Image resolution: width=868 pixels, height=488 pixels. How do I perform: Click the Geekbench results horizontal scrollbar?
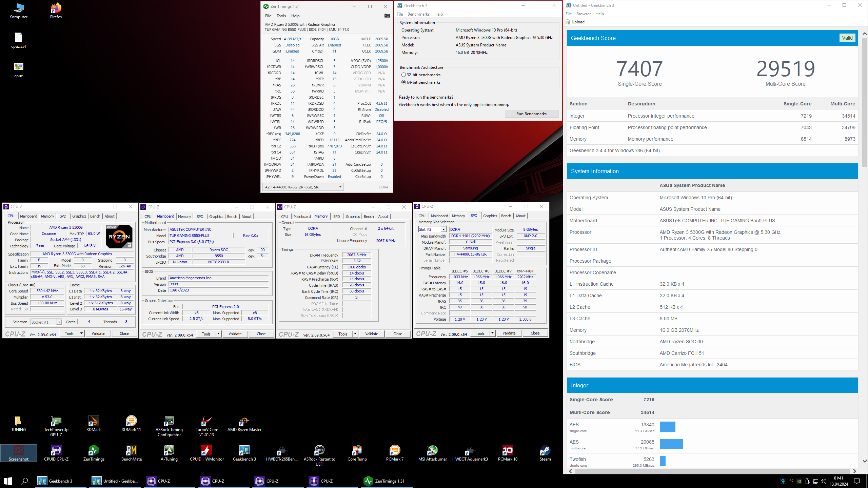click(x=712, y=471)
